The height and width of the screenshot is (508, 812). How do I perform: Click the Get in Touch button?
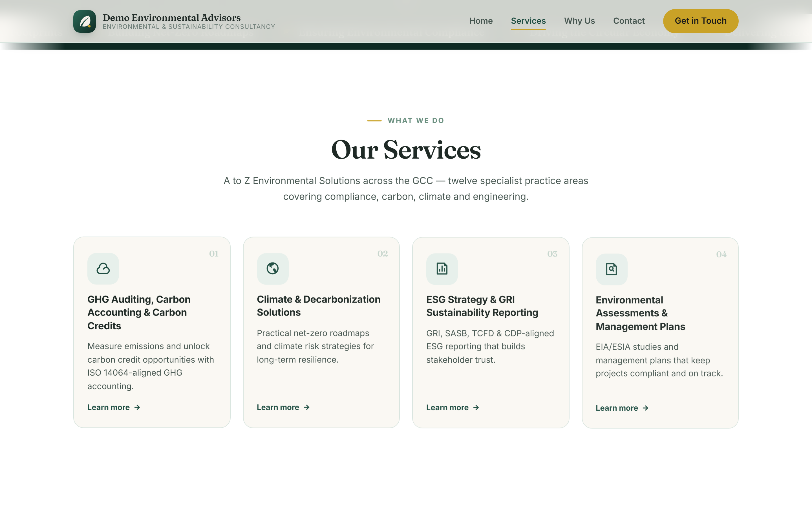[701, 21]
